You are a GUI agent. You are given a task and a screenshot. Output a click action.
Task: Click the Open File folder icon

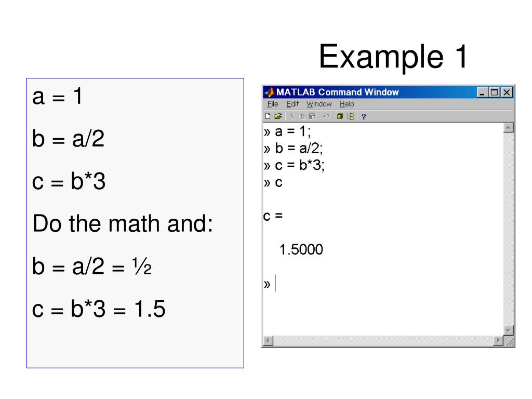278,116
